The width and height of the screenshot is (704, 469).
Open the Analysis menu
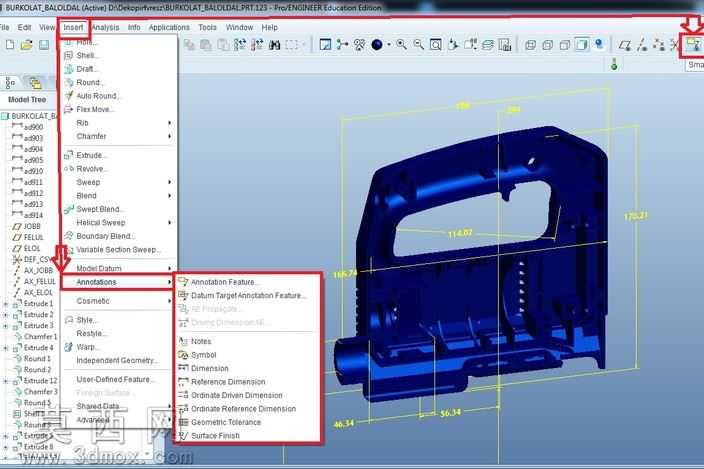(x=106, y=27)
